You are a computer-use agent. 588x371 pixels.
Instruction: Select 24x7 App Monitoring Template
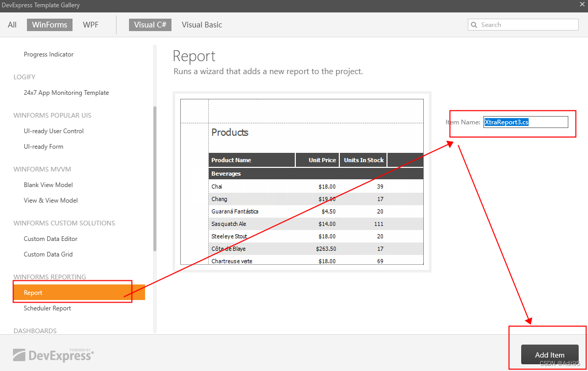[66, 93]
